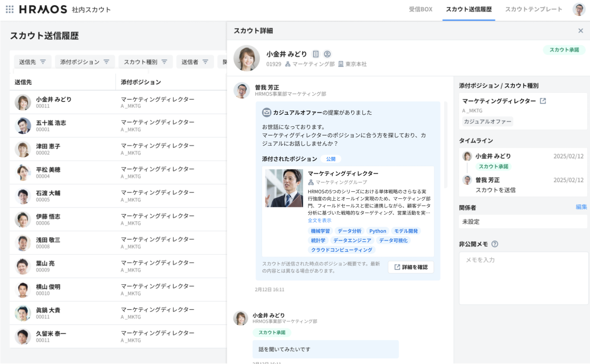Open the 添付ポジション filter dropdown

(x=85, y=62)
